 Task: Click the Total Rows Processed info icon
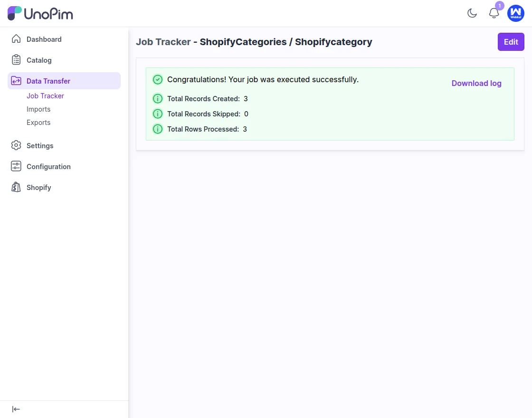[157, 129]
